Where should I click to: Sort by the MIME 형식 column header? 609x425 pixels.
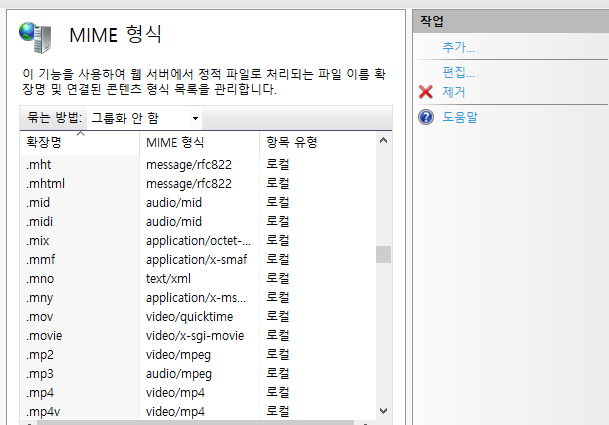199,142
